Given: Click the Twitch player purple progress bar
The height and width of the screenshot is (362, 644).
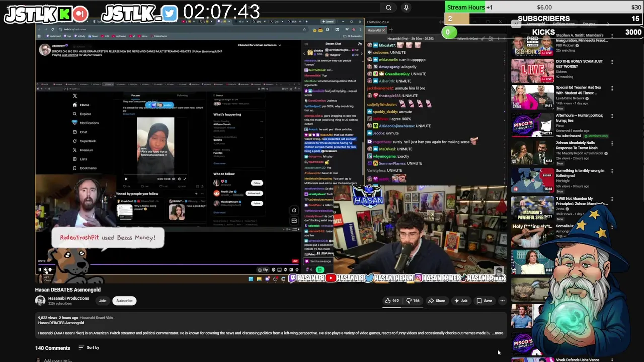Looking at the screenshot, I should coord(169,265).
